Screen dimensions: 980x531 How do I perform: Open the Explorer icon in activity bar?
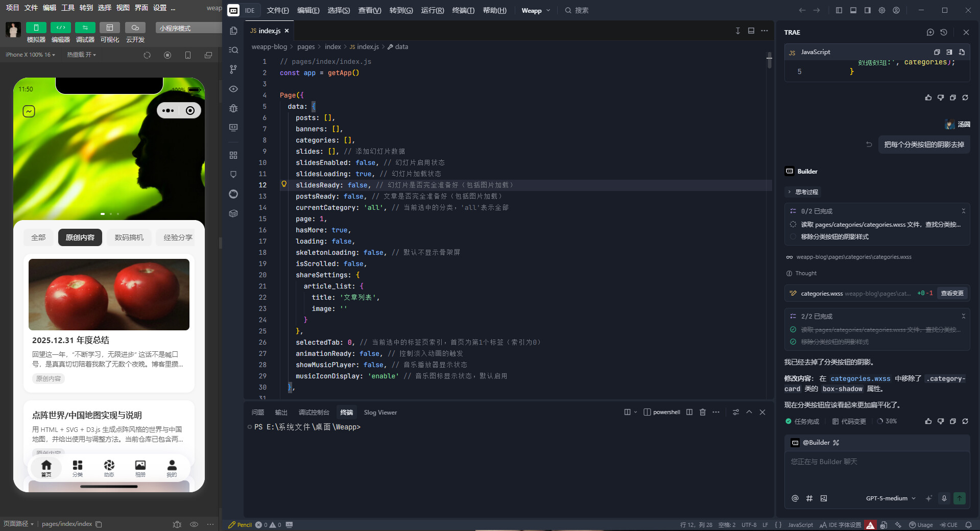[233, 31]
